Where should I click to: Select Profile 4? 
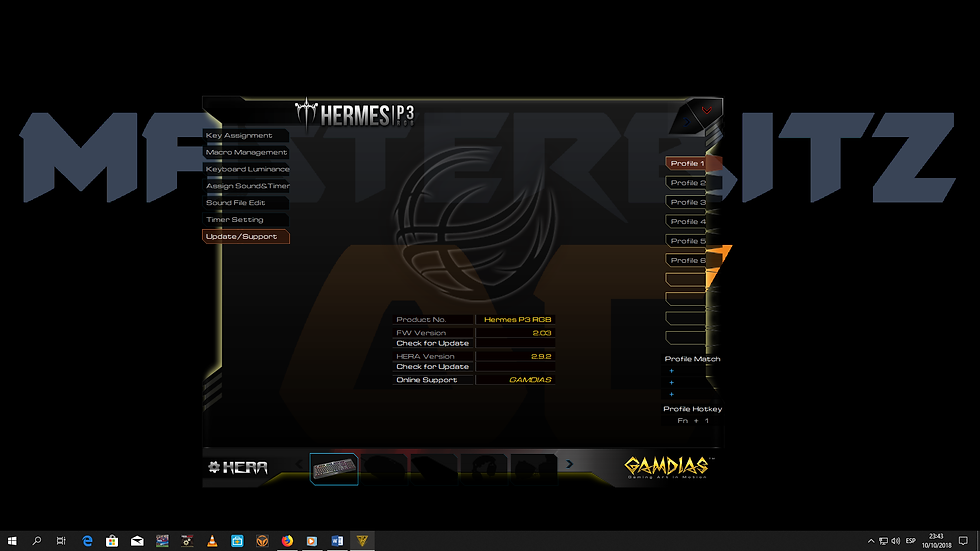pyautogui.click(x=688, y=222)
